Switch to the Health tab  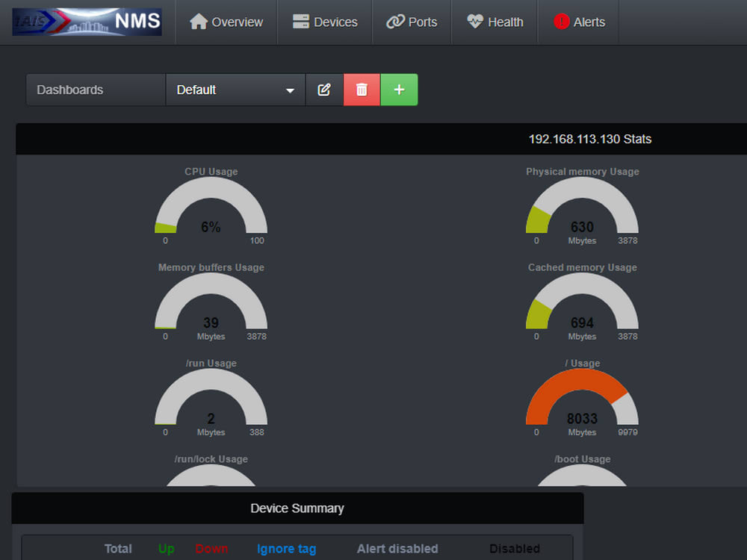[494, 22]
